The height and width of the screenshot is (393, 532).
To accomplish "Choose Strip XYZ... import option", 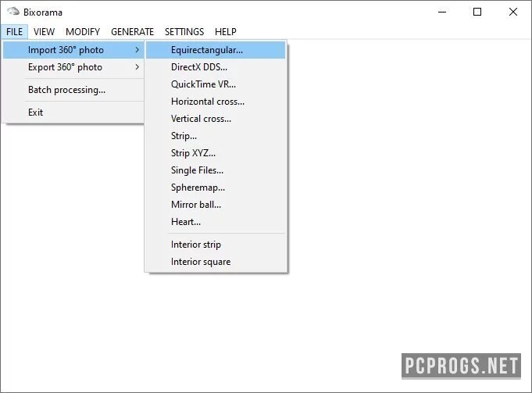I will (216, 153).
